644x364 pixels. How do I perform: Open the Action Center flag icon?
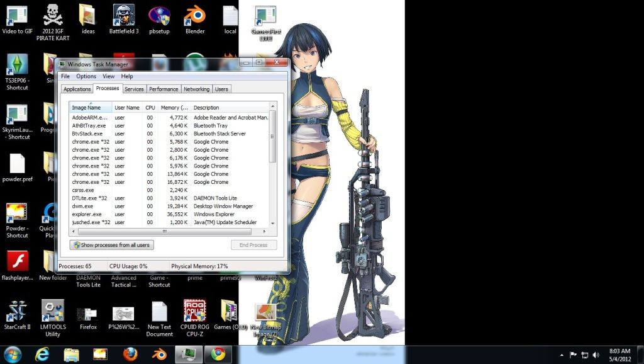coord(573,355)
